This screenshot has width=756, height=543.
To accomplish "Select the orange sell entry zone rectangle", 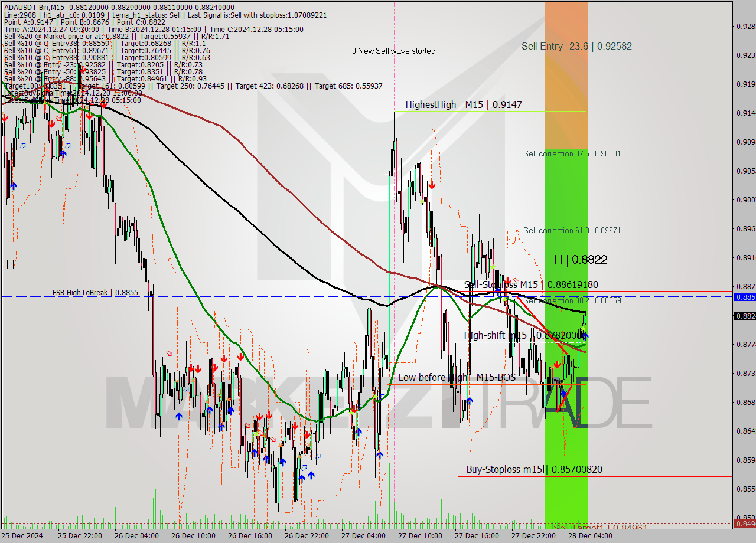I will click(566, 75).
